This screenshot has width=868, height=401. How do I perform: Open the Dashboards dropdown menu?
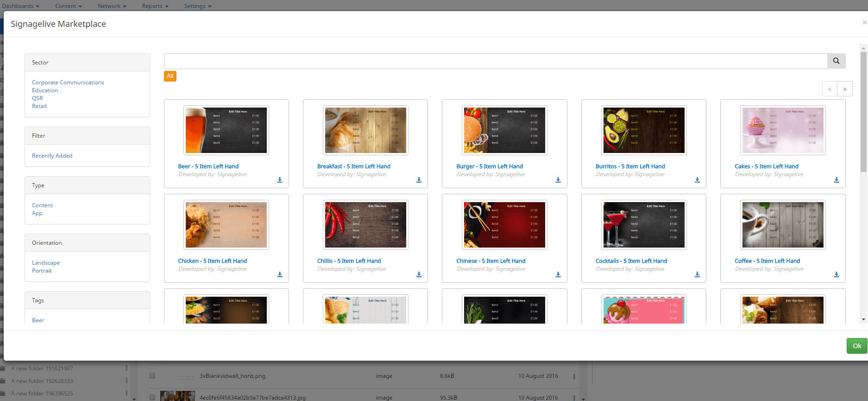pos(20,6)
